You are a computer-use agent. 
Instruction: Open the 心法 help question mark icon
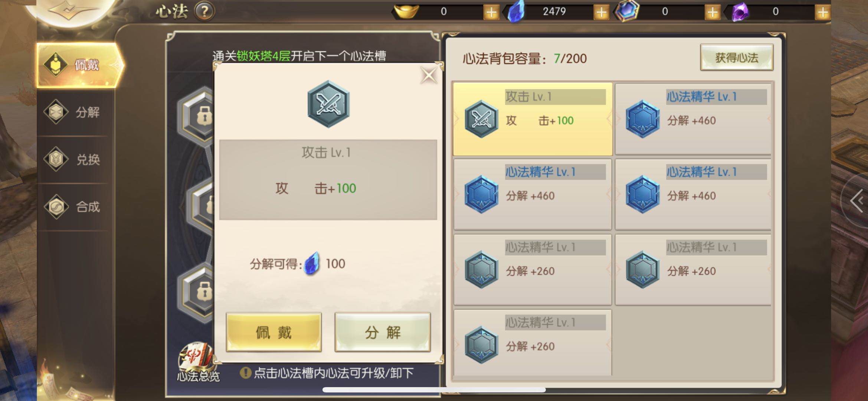coord(204,12)
